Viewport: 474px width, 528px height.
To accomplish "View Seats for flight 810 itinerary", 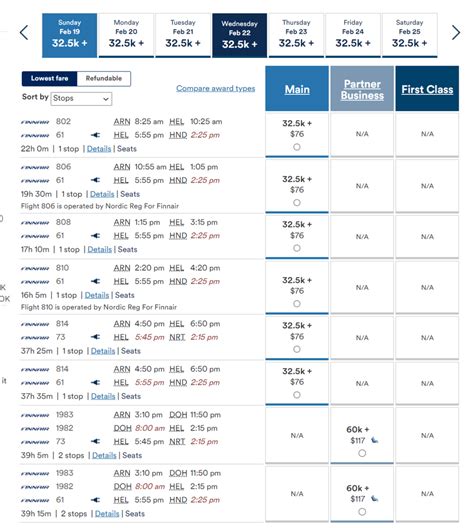I will tap(125, 295).
